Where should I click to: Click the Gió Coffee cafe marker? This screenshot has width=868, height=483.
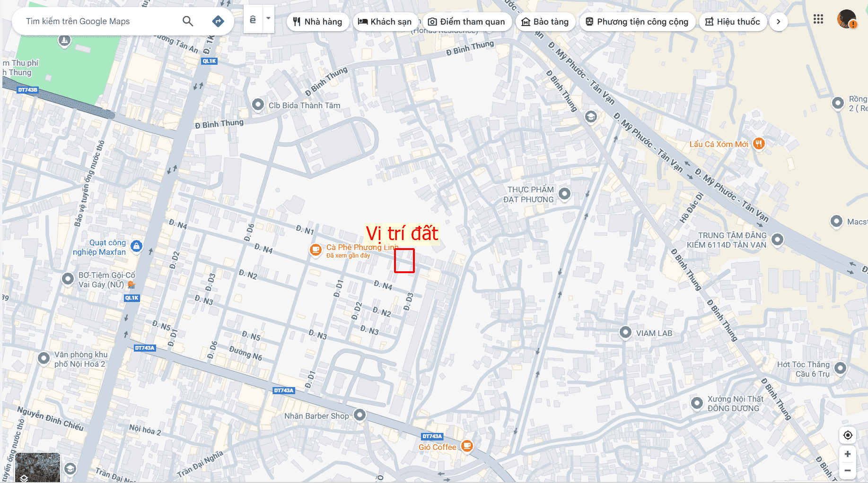tap(467, 446)
